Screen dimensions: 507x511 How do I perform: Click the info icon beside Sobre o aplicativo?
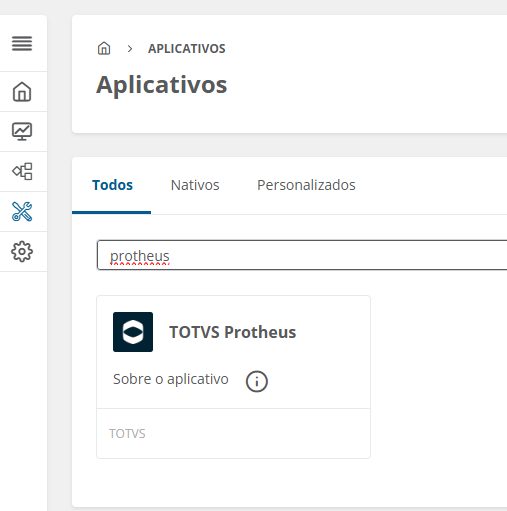pos(257,381)
